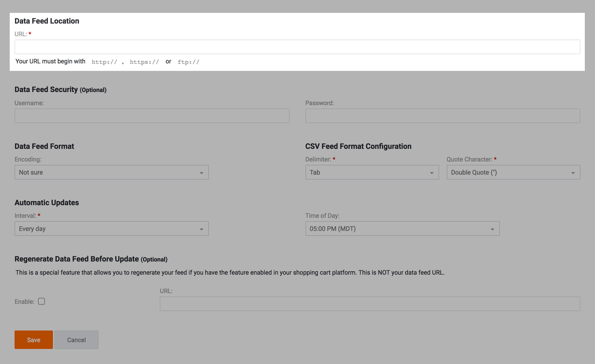The width and height of the screenshot is (595, 364).
Task: Expand the Delimiter dropdown set to Tab
Action: click(x=372, y=172)
